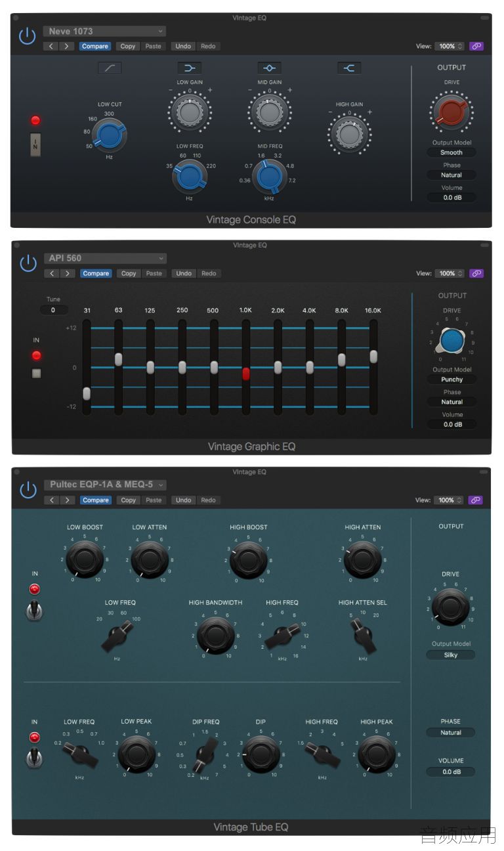
Task: Open the API 560 preset dropdown
Action: tap(104, 258)
